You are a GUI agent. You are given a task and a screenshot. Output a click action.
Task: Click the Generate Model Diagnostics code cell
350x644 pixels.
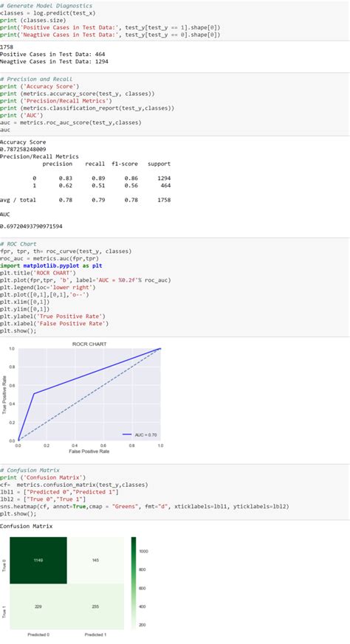point(175,21)
